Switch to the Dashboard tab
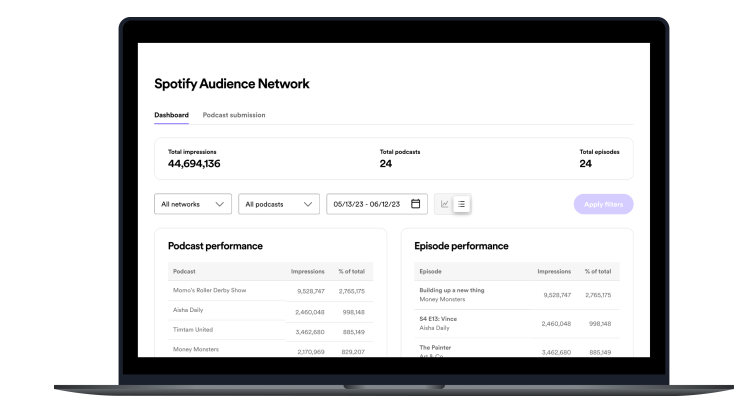Viewport: 756px width, 409px height. (171, 115)
